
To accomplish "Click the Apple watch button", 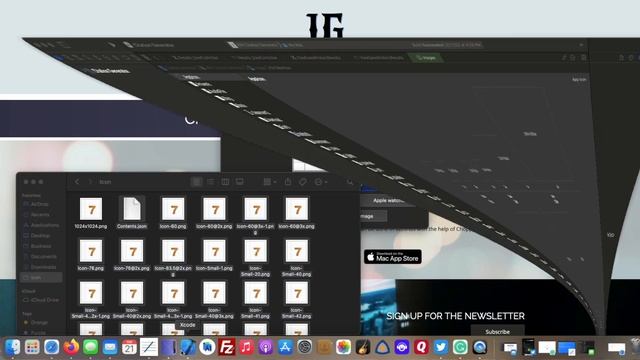I will click(x=388, y=200).
